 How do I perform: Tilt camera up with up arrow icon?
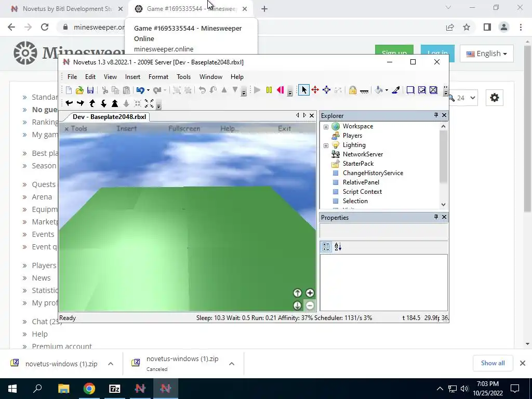click(x=92, y=103)
